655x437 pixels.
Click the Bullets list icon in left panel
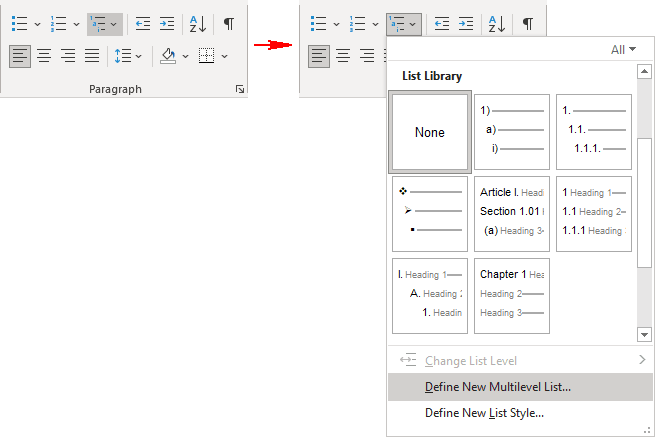(x=19, y=23)
